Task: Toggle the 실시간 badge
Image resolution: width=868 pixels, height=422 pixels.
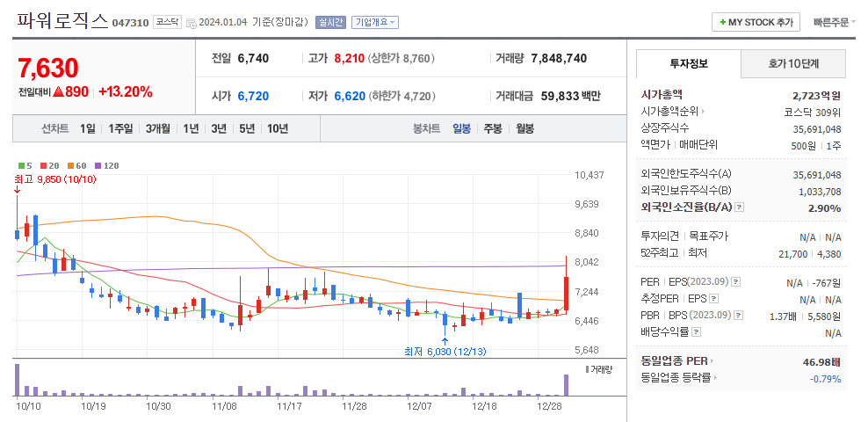Action: tap(330, 22)
